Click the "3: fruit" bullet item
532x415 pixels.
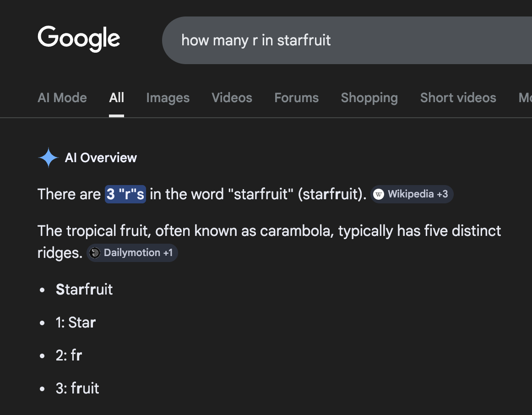click(77, 388)
